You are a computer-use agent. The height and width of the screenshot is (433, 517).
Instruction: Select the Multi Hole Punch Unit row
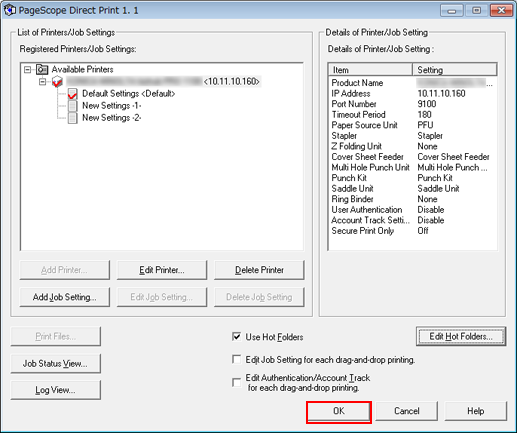tap(412, 167)
